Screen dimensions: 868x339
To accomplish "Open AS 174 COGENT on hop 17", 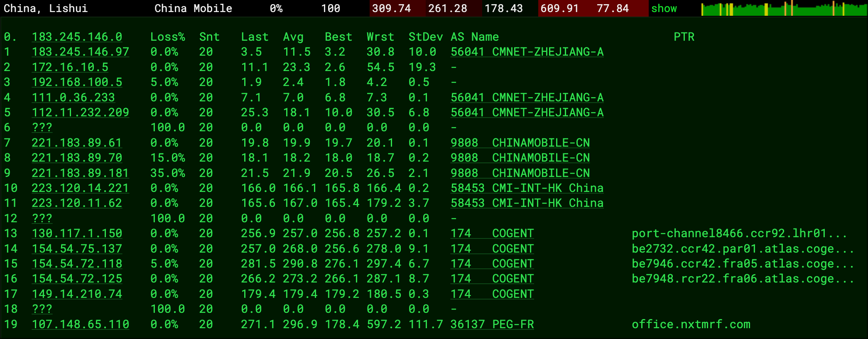I will click(492, 294).
